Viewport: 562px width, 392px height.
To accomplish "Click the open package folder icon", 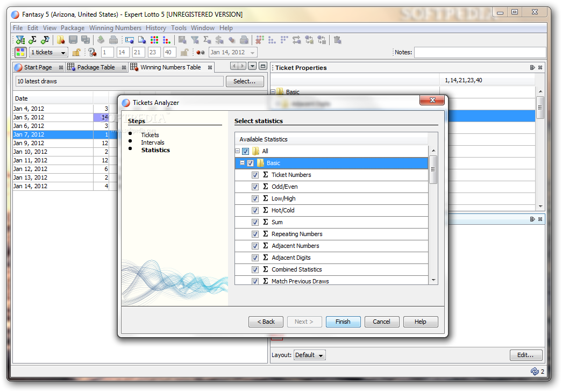I will pyautogui.click(x=61, y=40).
